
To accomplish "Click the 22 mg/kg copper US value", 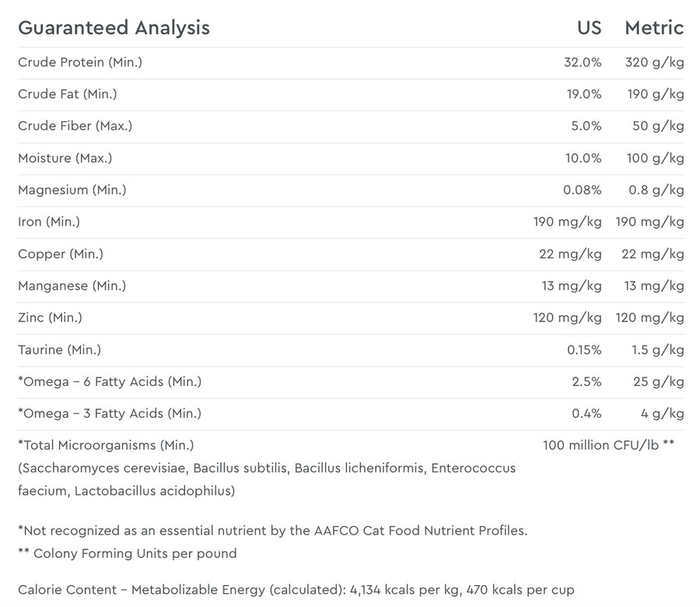I will [570, 254].
